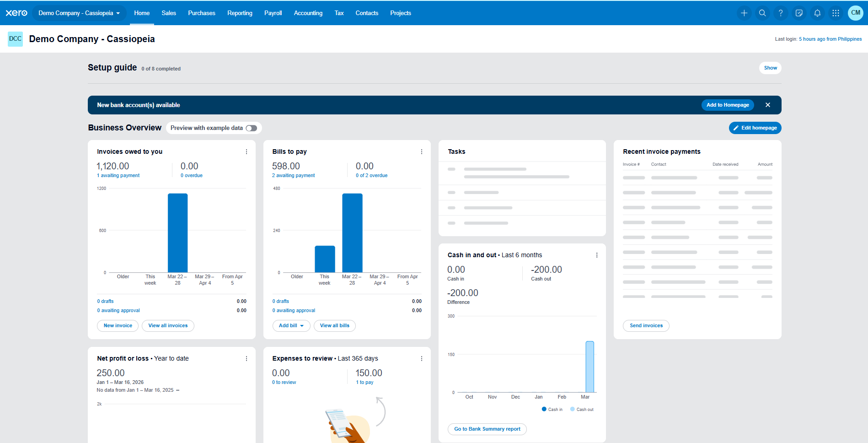Click the 250.00 net profit value
This screenshot has width=868, height=443.
pos(111,373)
